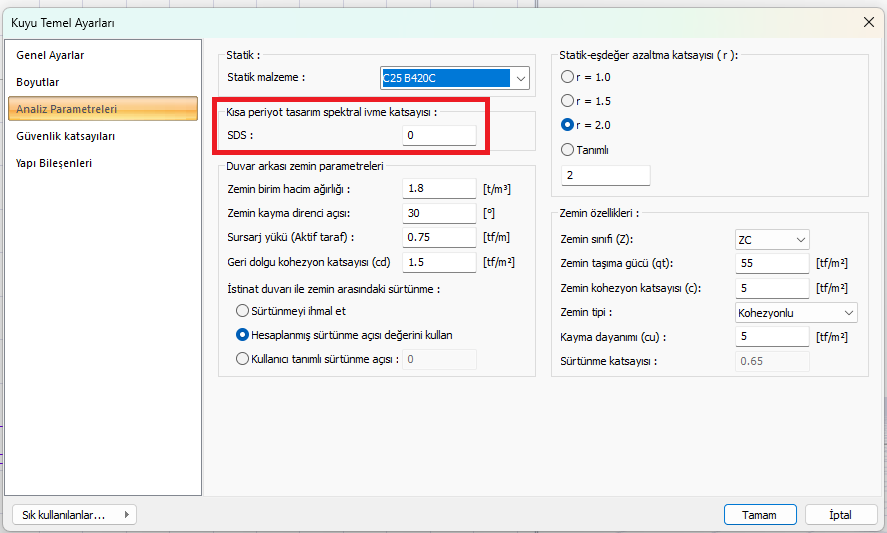
Task: Edit Zemin taşıma gücü (qt) field
Action: (772, 263)
